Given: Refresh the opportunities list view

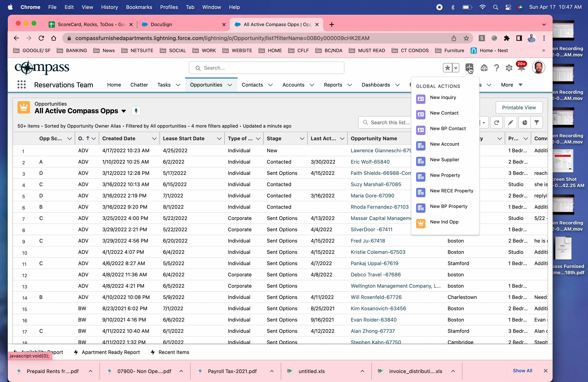Looking at the screenshot, I should [497, 123].
